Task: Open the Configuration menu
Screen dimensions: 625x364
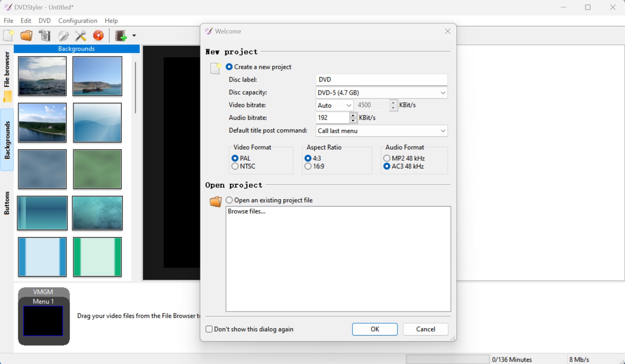Action: point(78,21)
